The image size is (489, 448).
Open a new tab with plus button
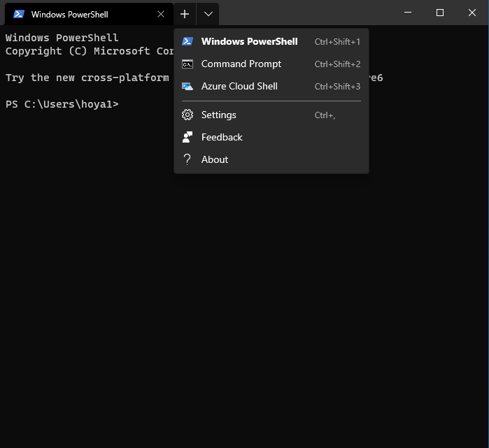185,14
